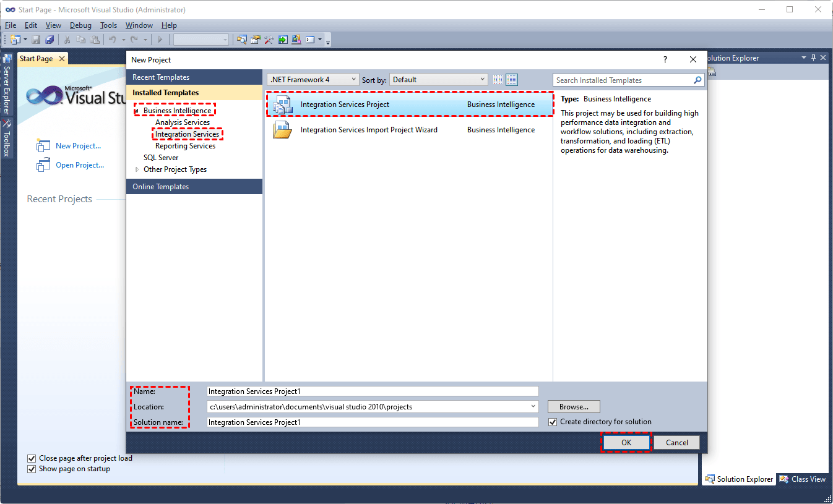
Task: Click the Start Debugging play icon
Action: (160, 40)
